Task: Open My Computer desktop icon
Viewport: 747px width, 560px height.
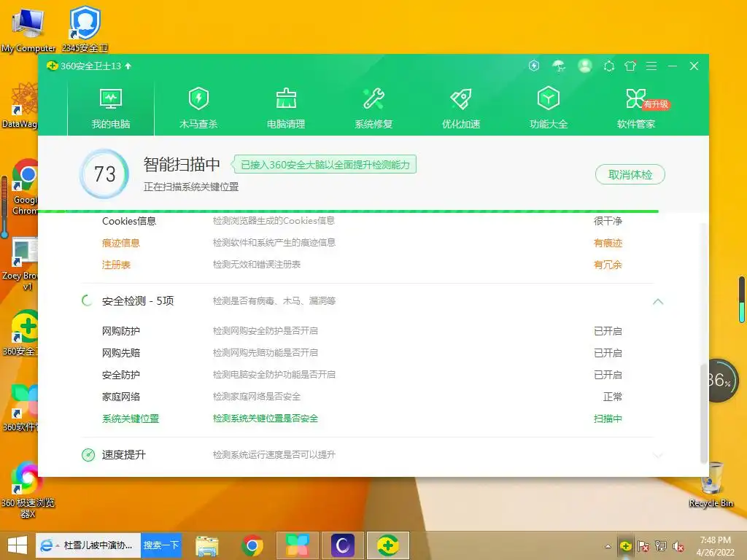Action: click(28, 30)
